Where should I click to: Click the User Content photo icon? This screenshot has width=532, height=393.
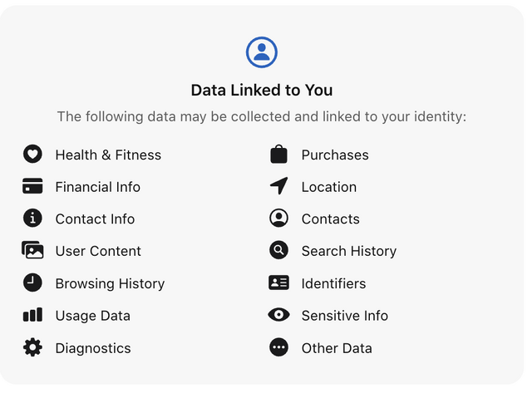[x=32, y=251]
